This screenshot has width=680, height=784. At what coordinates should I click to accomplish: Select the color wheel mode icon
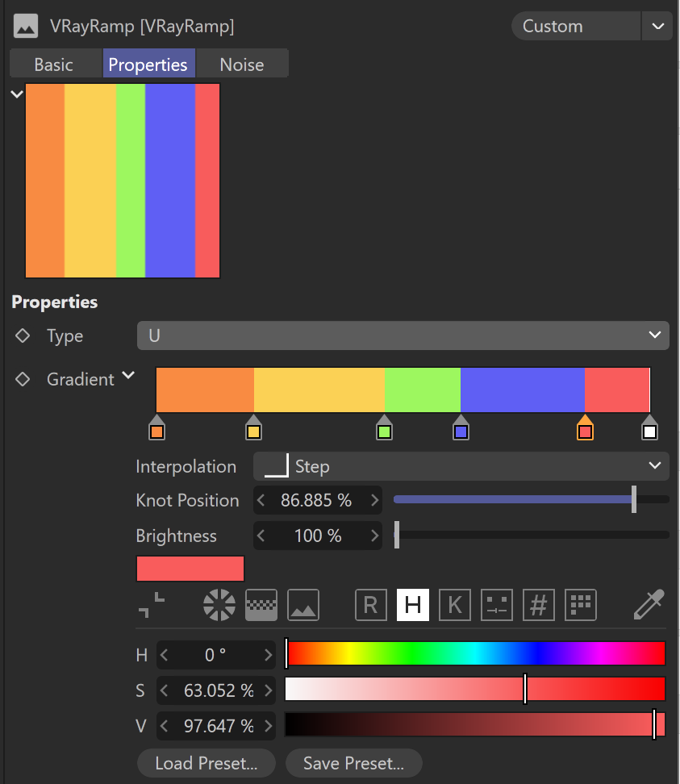click(x=219, y=605)
